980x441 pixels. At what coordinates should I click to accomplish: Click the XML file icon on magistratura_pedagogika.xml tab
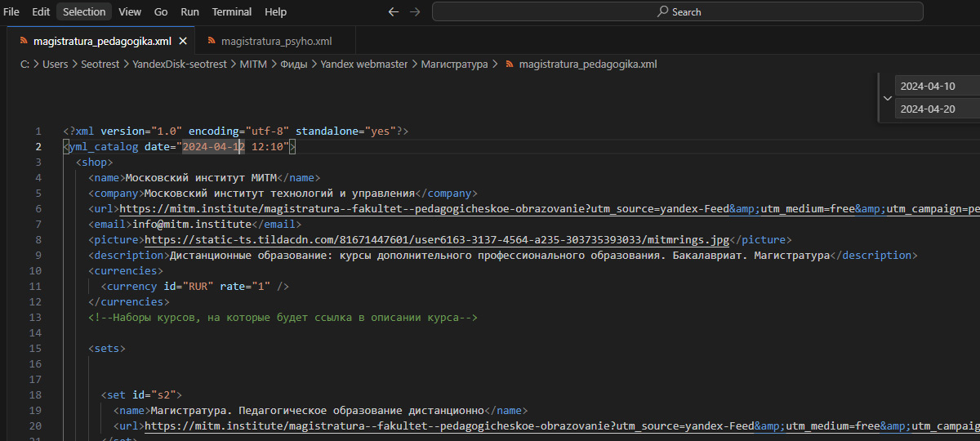(x=24, y=41)
